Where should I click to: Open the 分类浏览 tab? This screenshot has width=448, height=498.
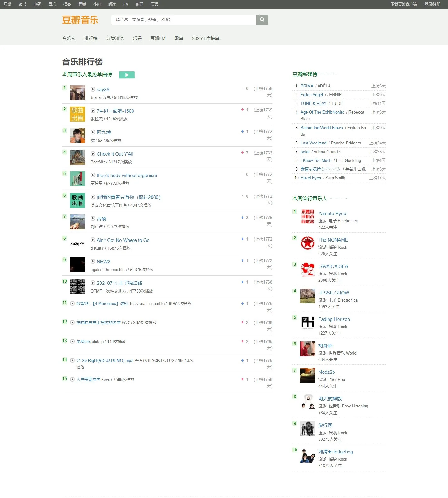click(115, 38)
